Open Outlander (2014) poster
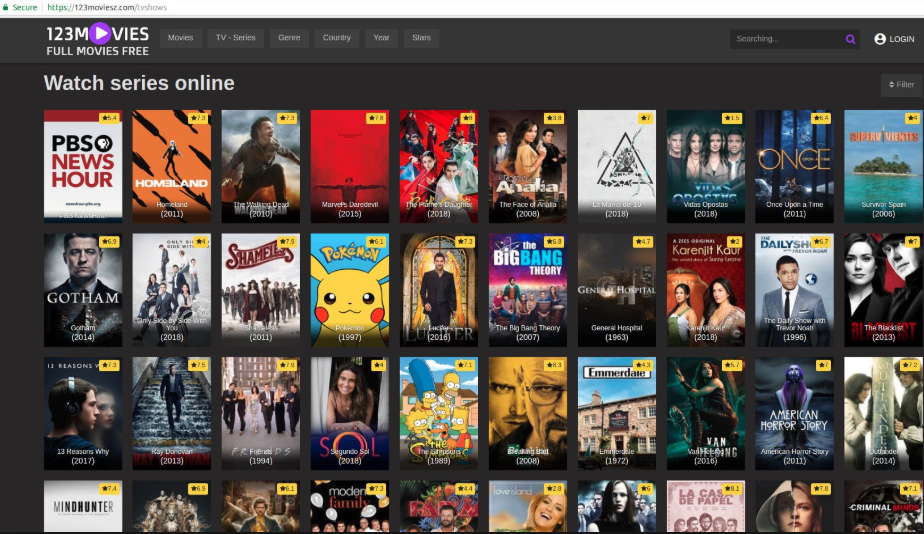 [883, 413]
